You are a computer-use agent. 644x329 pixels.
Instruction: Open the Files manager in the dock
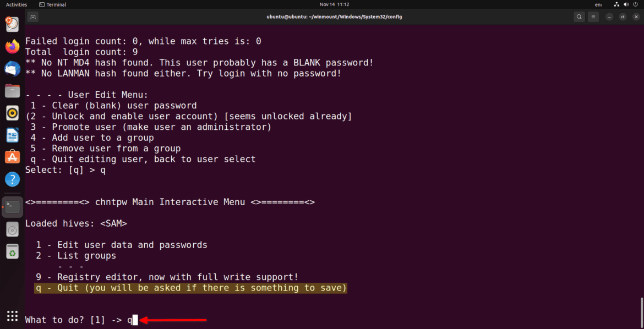click(x=12, y=91)
